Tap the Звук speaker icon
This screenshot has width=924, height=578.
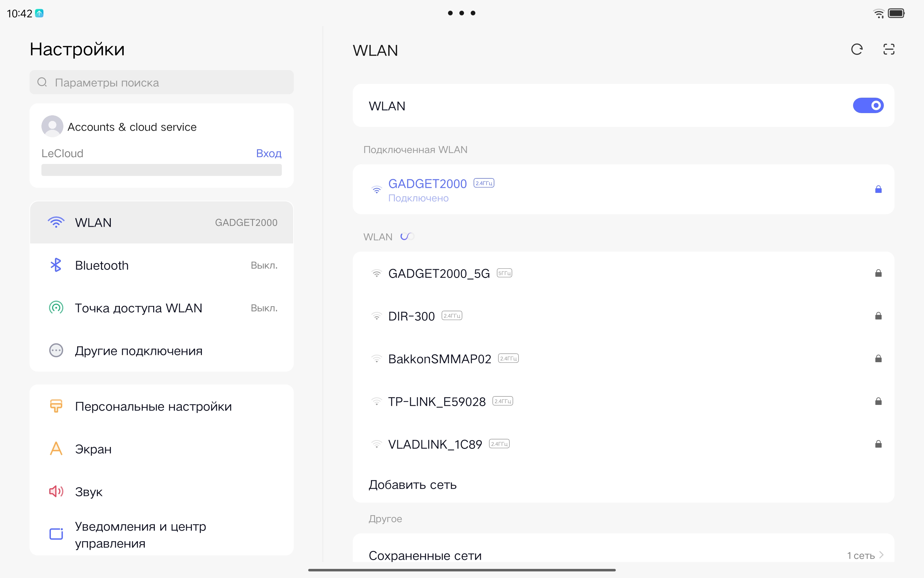pos(56,491)
